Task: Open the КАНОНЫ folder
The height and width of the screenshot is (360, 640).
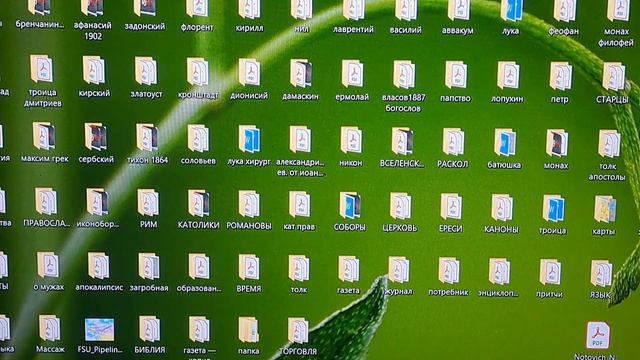Action: [502, 208]
